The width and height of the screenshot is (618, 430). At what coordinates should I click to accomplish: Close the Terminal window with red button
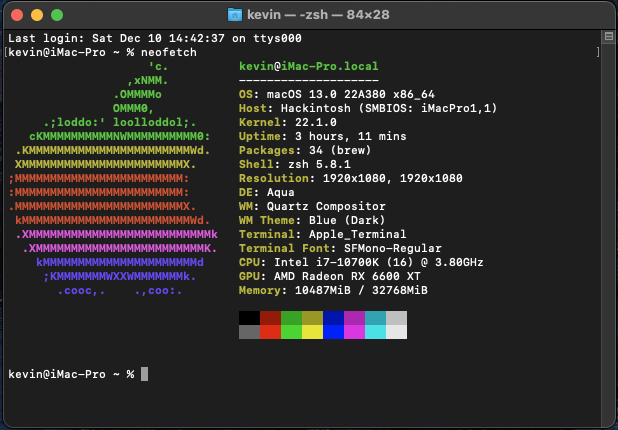point(17,15)
